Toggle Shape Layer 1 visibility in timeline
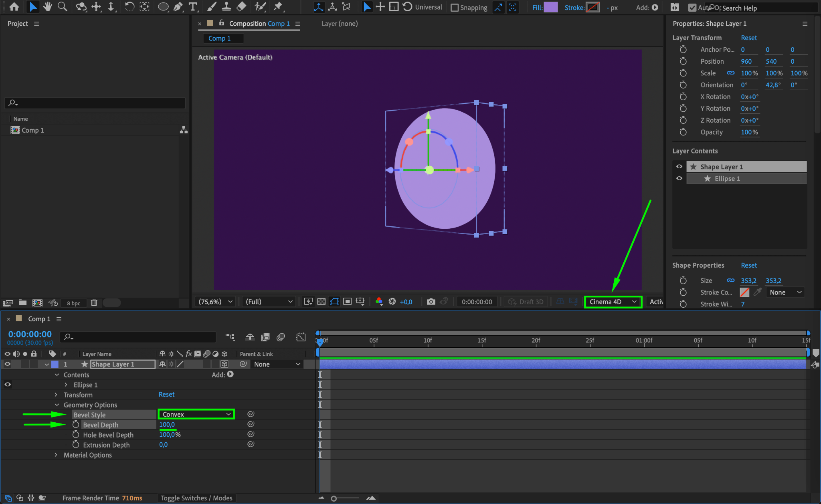The image size is (821, 504). tap(8, 364)
